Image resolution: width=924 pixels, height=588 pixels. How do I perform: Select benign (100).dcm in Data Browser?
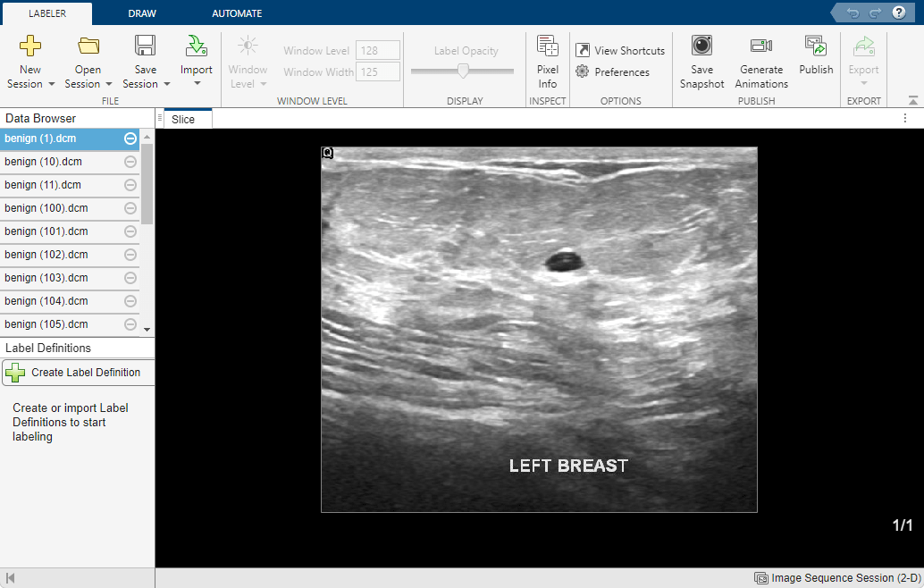coord(46,208)
